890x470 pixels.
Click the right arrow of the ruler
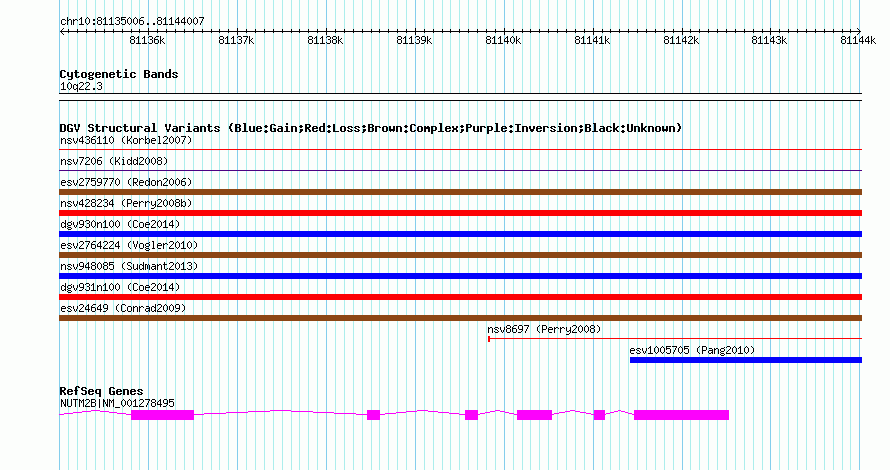point(858,31)
